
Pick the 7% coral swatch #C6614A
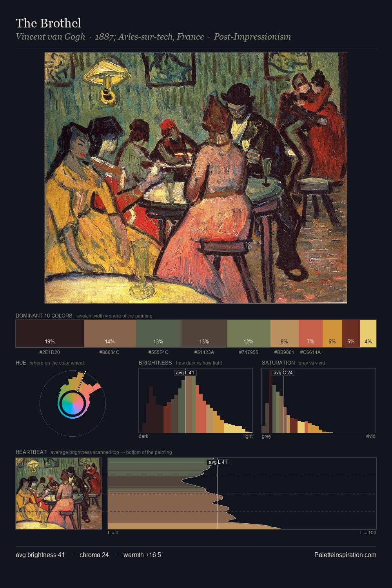310,334
